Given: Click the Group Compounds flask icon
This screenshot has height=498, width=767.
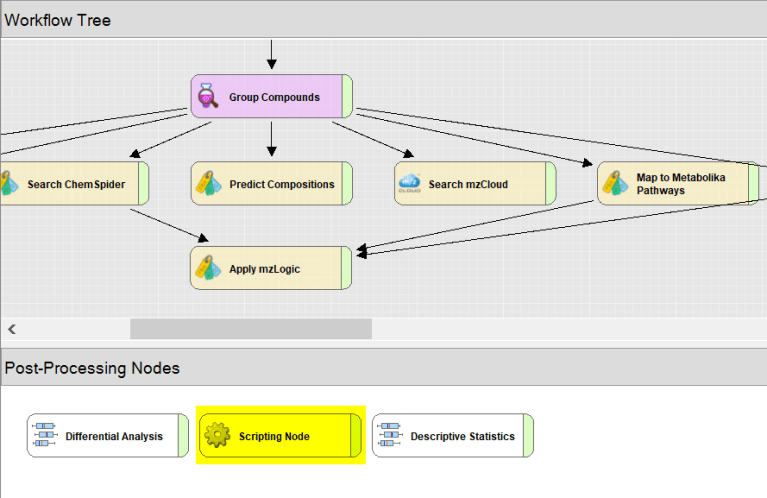Looking at the screenshot, I should pyautogui.click(x=208, y=96).
